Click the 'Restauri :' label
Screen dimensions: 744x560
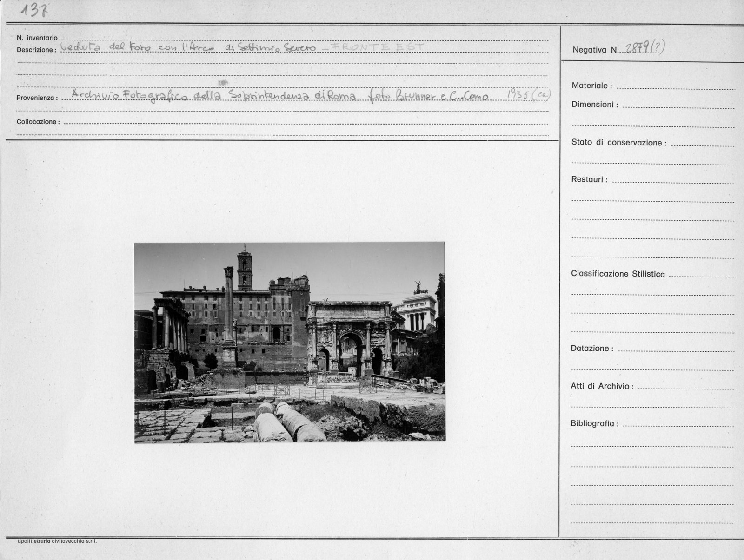589,179
